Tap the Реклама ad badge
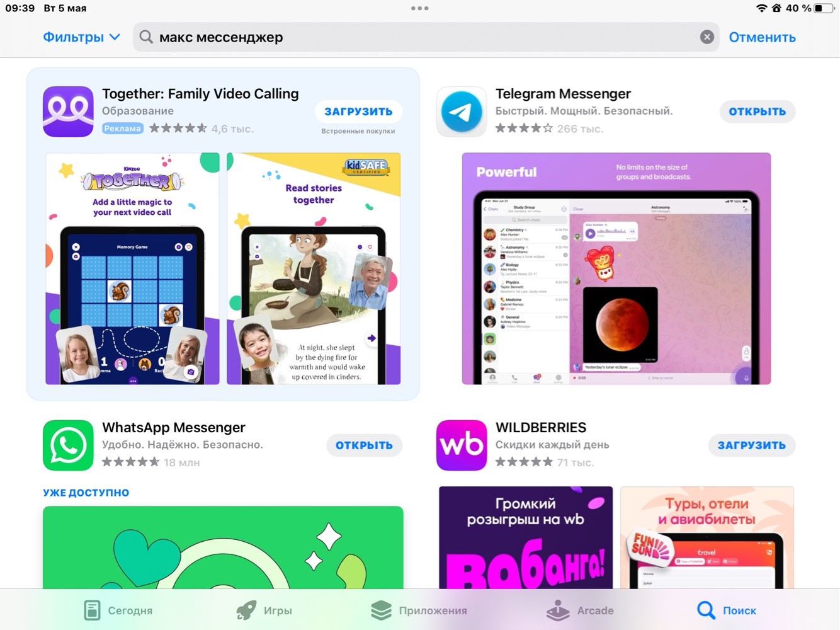The width and height of the screenshot is (840, 630). pos(123,129)
